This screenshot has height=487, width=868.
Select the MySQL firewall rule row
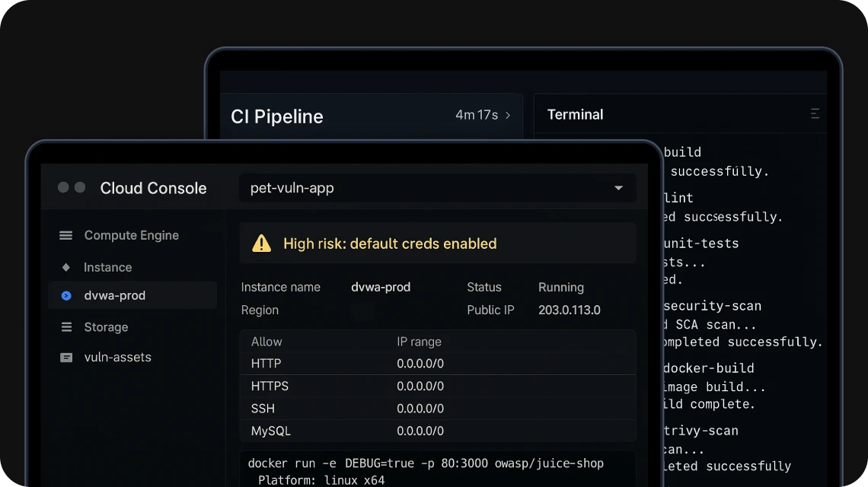tap(437, 431)
